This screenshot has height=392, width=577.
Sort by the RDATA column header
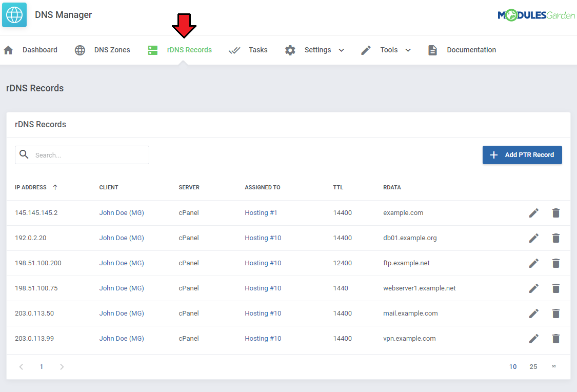coord(392,187)
